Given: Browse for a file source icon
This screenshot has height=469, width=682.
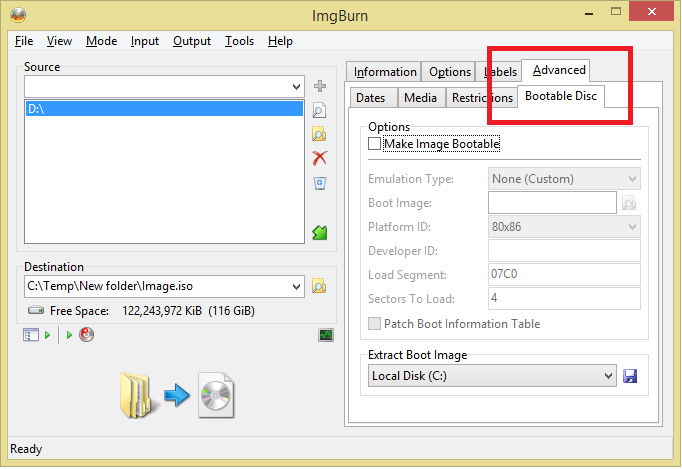Looking at the screenshot, I should click(319, 110).
